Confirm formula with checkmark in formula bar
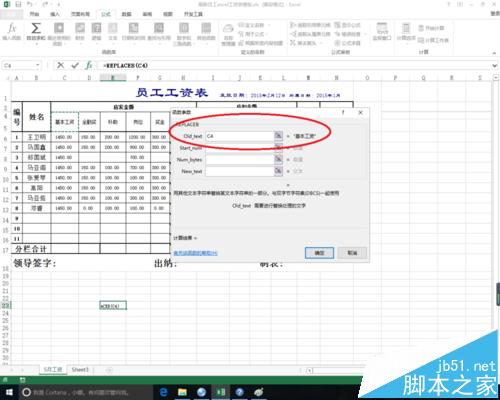The height and width of the screenshot is (400, 500). point(75,65)
